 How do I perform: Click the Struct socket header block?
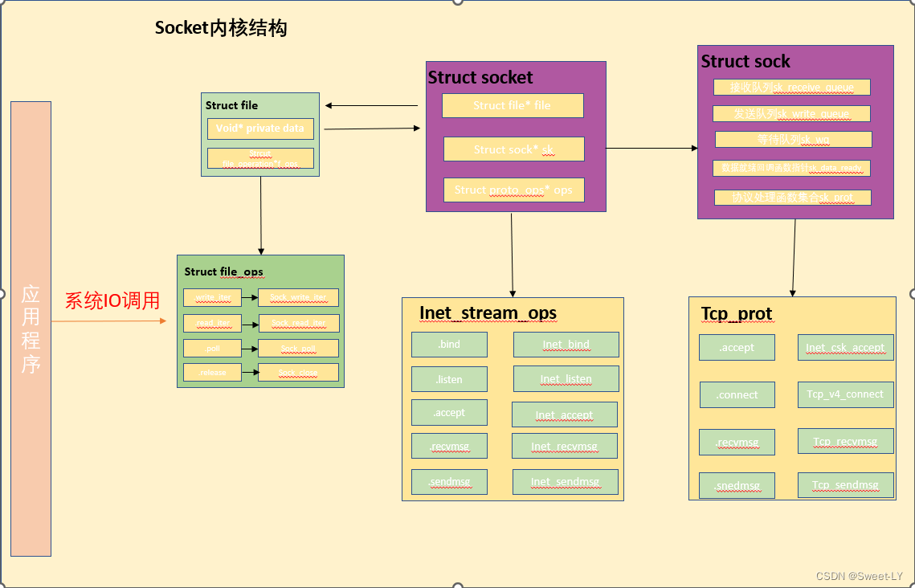(479, 78)
